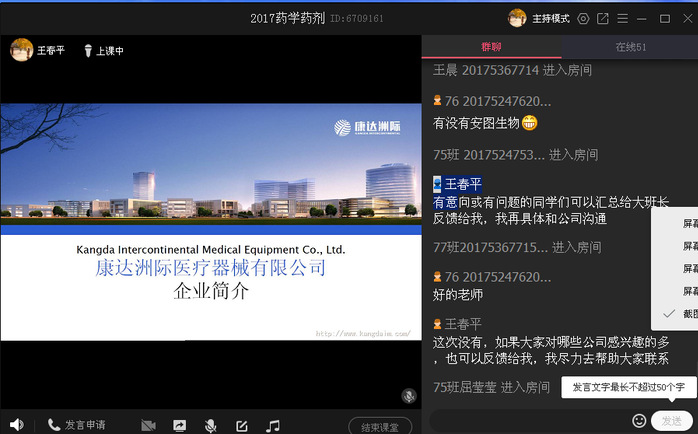Click 发言申请 speak request button
Screen dimensions: 698x434
76,425
